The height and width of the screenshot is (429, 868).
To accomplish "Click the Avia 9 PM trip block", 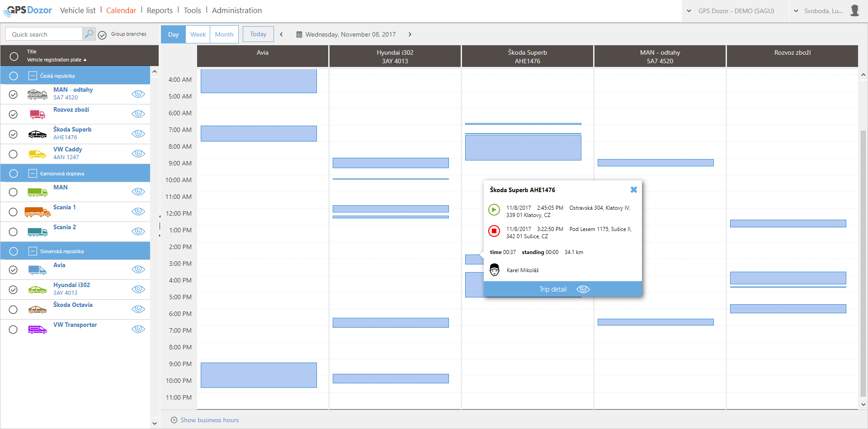I will pyautogui.click(x=259, y=375).
